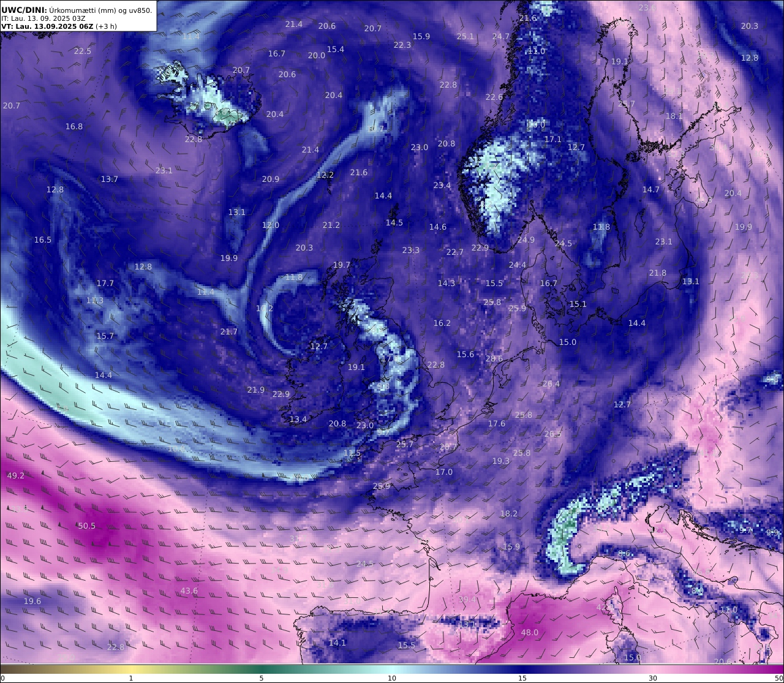
Task: Click the 1 tick label on the colorbar
Action: click(131, 678)
